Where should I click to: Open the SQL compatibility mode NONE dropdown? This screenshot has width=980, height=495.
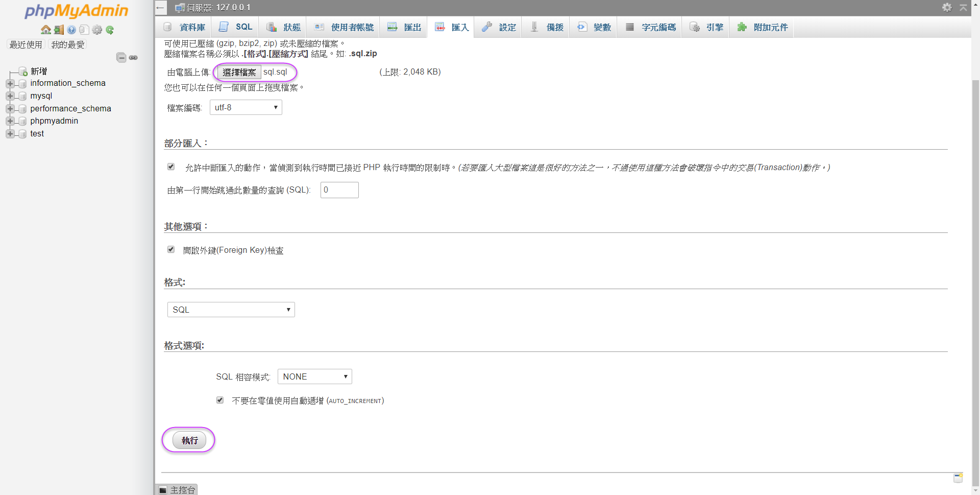click(x=314, y=376)
